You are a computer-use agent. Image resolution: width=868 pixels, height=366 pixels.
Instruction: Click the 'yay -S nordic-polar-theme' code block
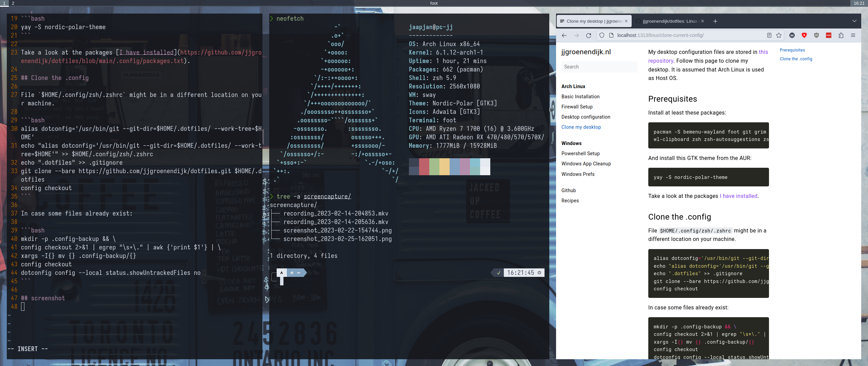tap(708, 177)
